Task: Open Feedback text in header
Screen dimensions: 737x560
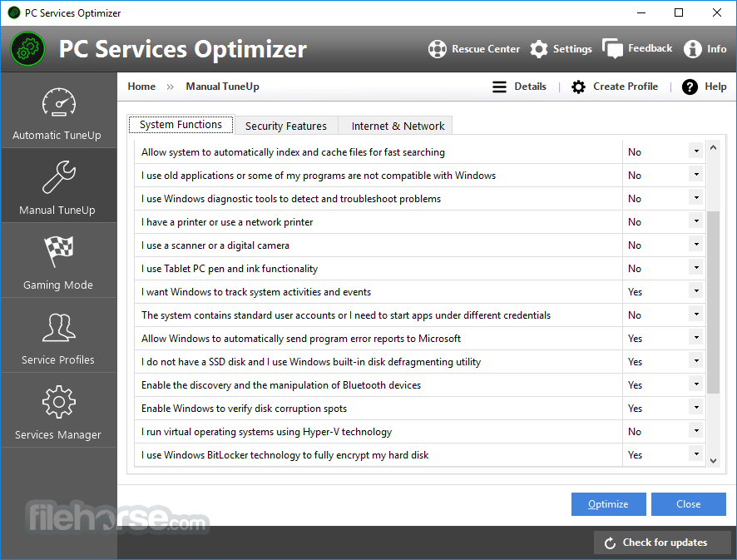Action: click(650, 48)
